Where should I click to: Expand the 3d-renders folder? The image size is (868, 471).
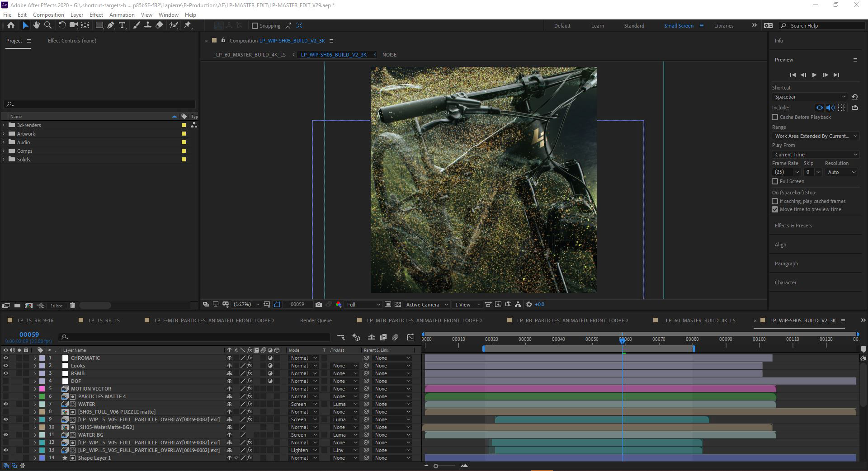[x=4, y=125]
